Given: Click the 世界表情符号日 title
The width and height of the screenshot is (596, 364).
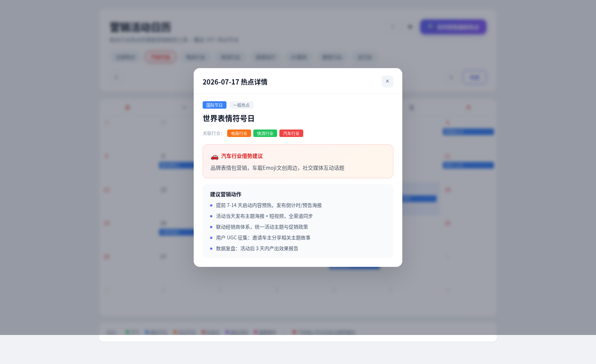Looking at the screenshot, I should pos(229,118).
